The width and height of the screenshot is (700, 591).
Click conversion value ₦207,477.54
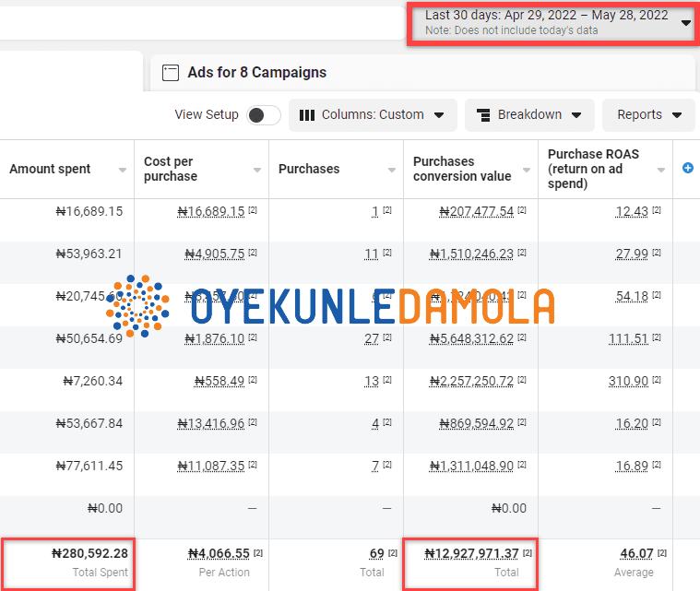pos(477,211)
